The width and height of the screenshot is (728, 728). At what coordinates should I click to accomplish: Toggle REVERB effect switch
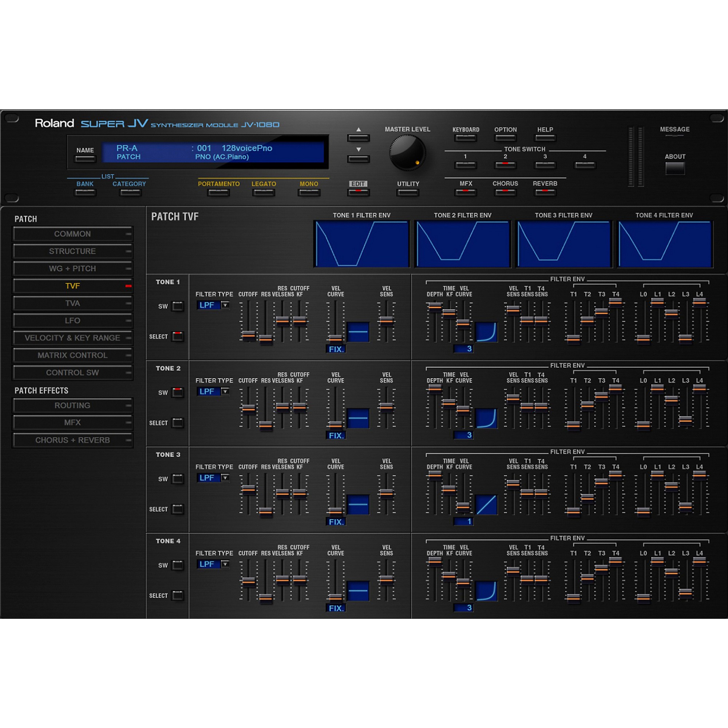click(x=545, y=193)
